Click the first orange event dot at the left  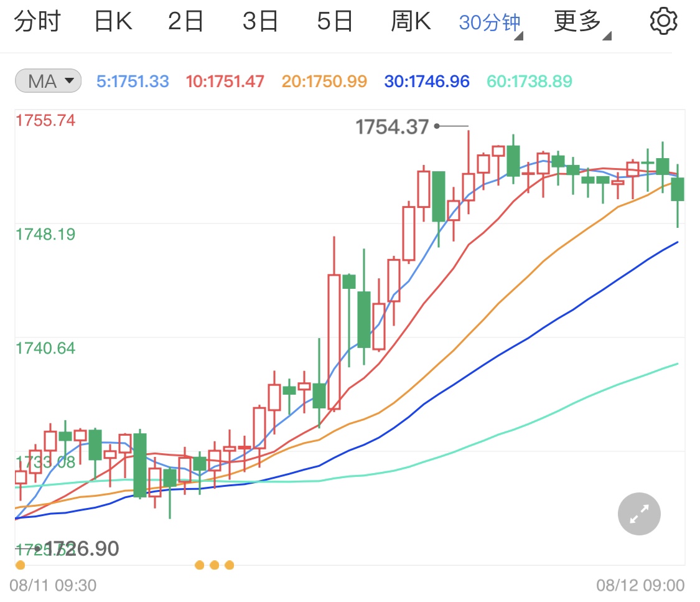(20, 565)
